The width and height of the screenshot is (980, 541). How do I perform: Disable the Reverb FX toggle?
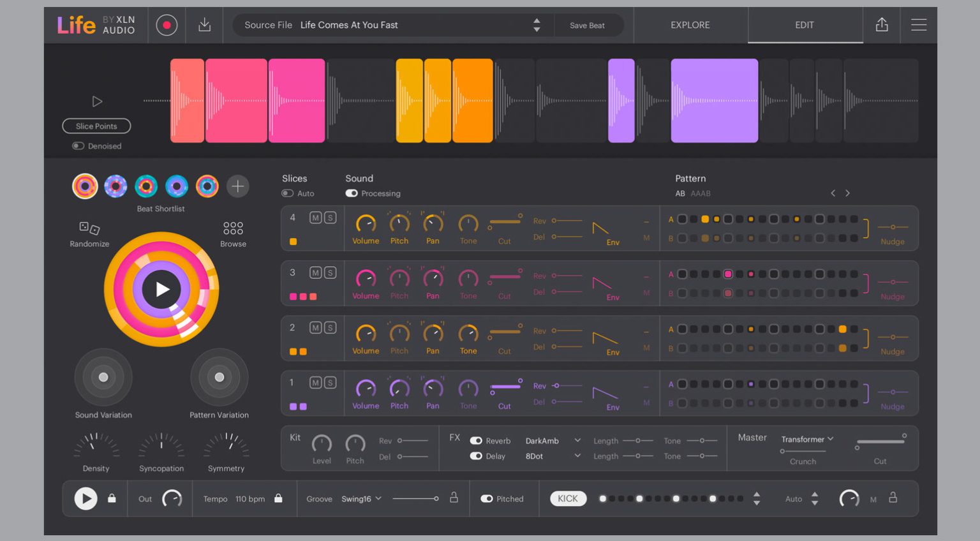point(476,440)
